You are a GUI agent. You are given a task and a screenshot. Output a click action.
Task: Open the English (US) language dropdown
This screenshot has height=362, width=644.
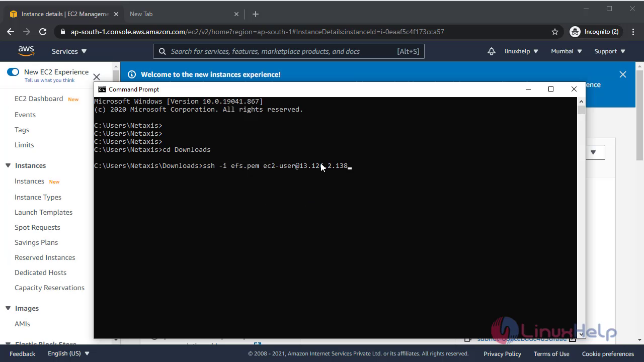(69, 353)
